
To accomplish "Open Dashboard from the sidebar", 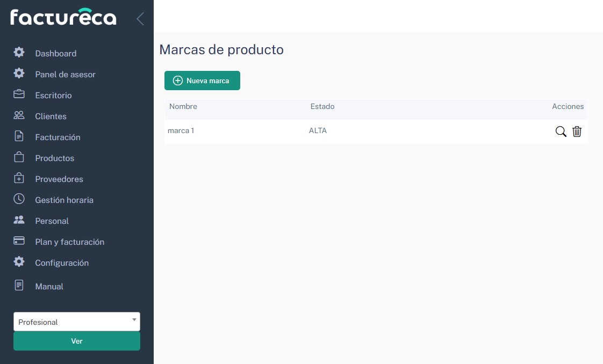I will [x=55, y=53].
